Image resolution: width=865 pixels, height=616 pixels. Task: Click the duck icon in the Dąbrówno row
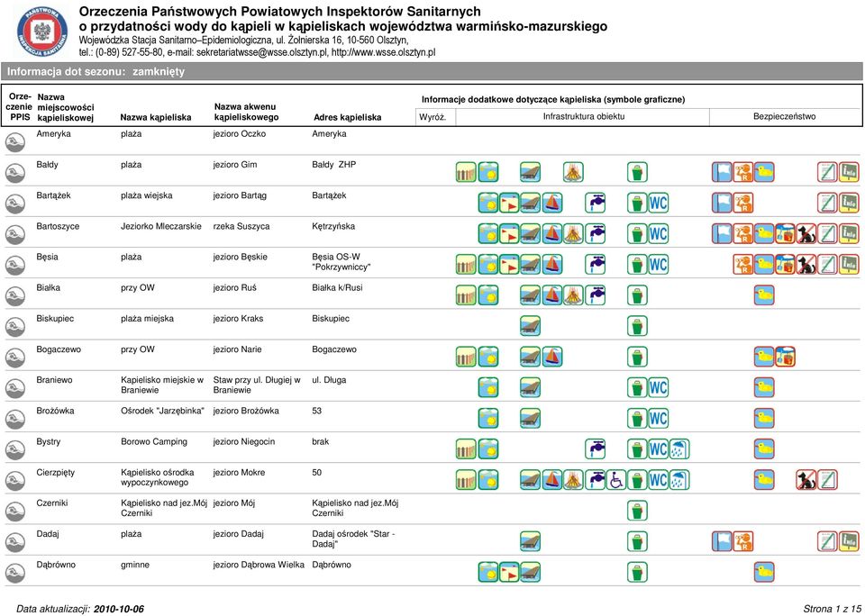[x=764, y=573]
